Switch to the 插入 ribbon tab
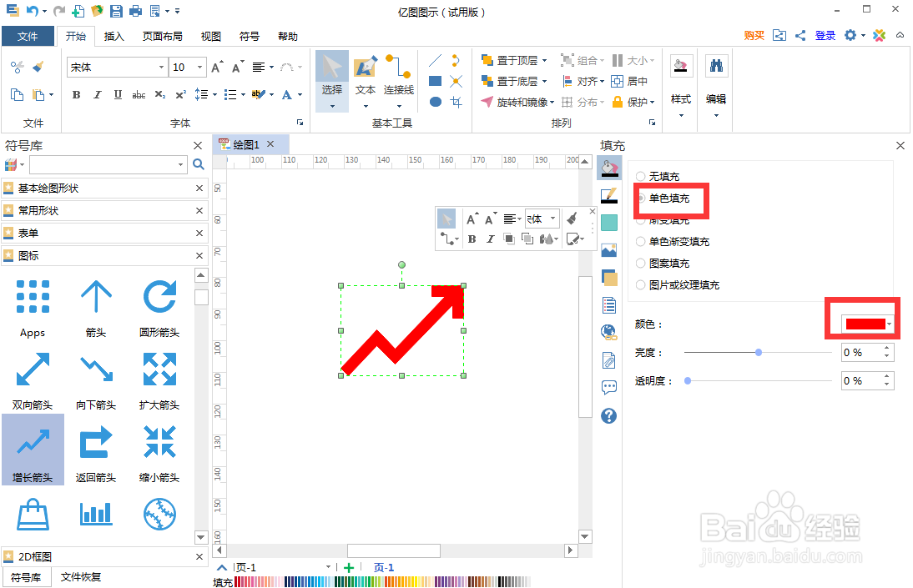 point(114,36)
